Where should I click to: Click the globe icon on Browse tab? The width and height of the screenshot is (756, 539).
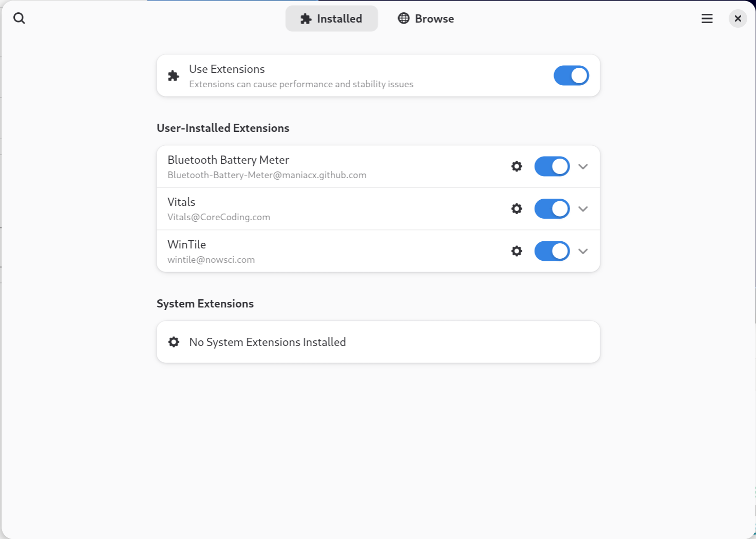click(404, 18)
